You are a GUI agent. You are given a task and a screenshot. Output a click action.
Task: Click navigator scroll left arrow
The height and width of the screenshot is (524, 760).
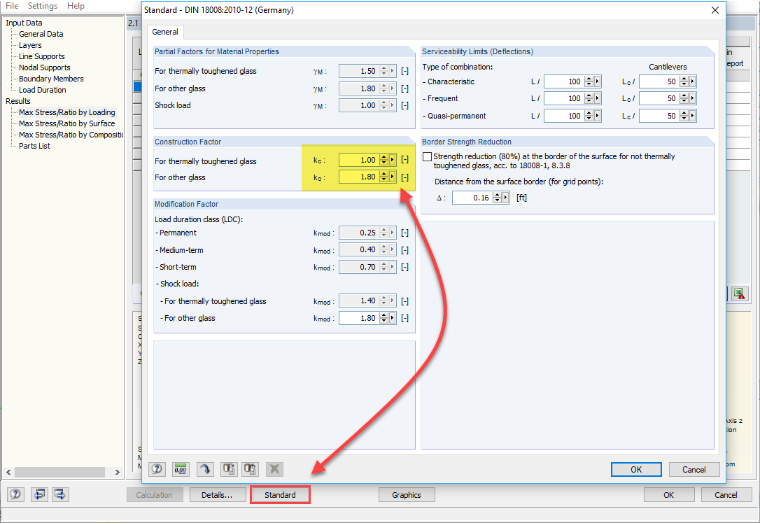coord(8,472)
